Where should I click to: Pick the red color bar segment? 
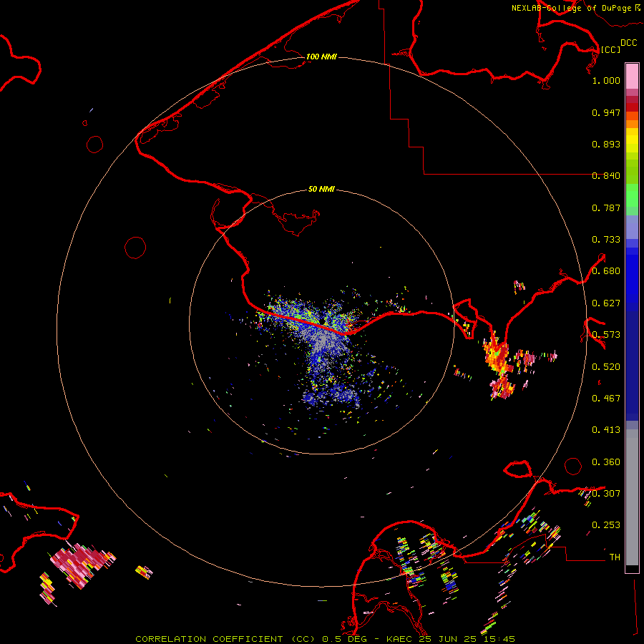[x=632, y=107]
